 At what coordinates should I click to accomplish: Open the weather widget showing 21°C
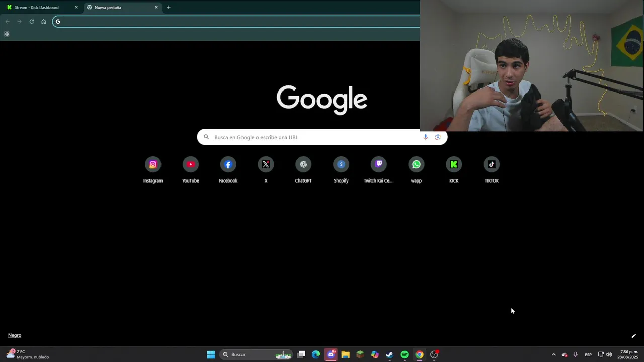tap(28, 355)
